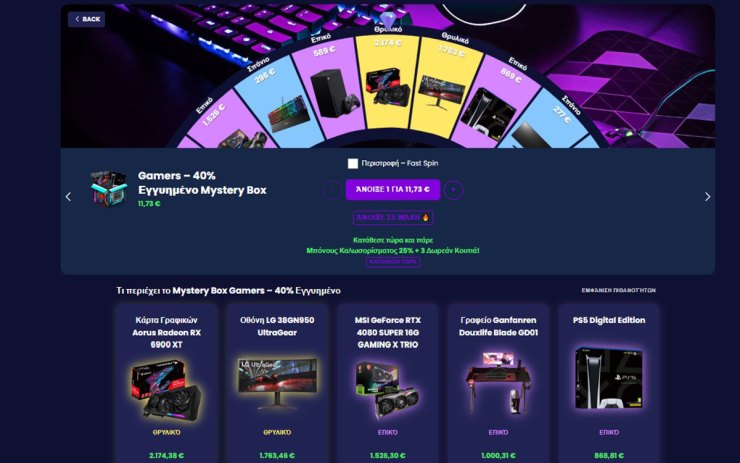Show next mystery box with right arrow
Viewport: 740px width, 463px height.
coord(707,197)
